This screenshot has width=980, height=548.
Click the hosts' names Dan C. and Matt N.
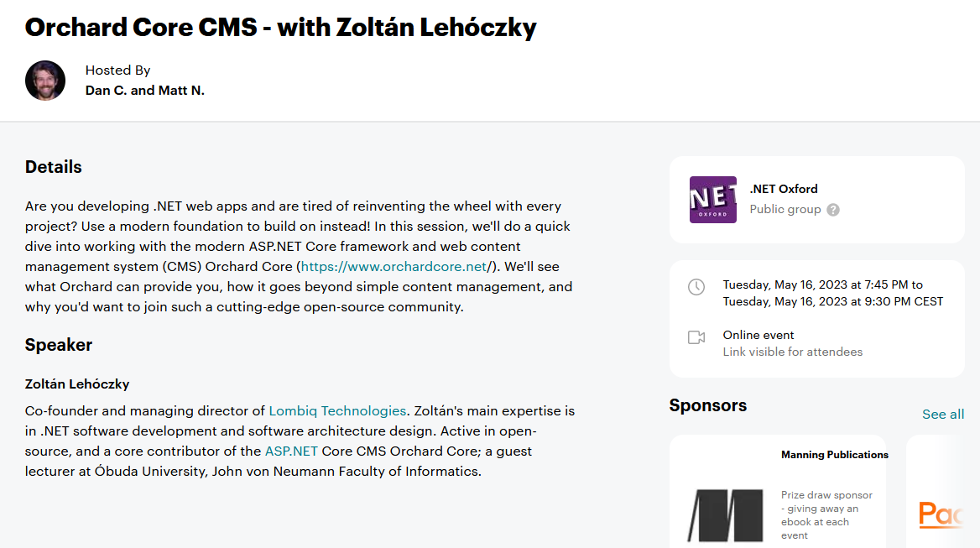(x=145, y=91)
